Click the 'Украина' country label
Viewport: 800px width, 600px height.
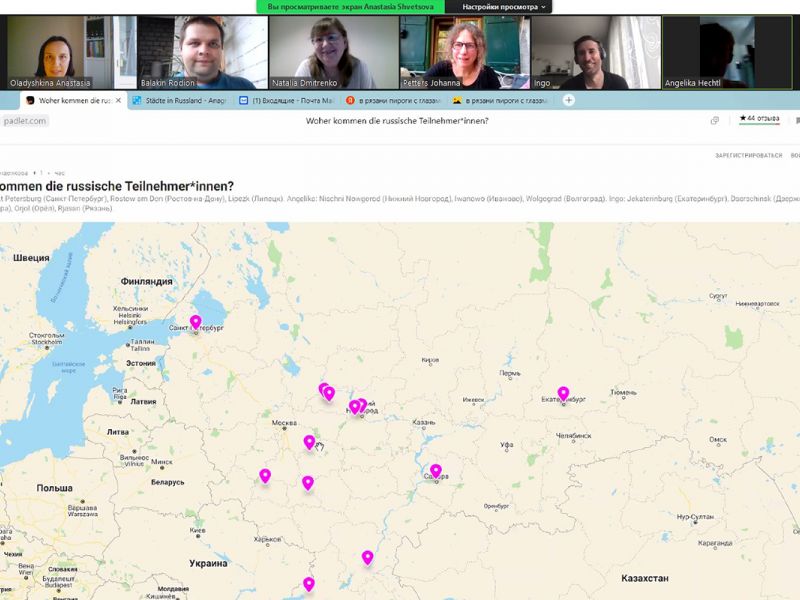[x=208, y=563]
